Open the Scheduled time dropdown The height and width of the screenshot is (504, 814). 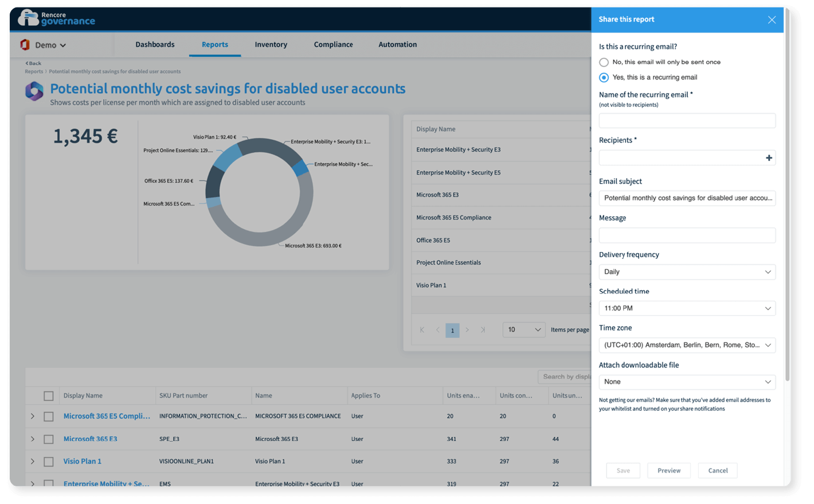pyautogui.click(x=687, y=309)
